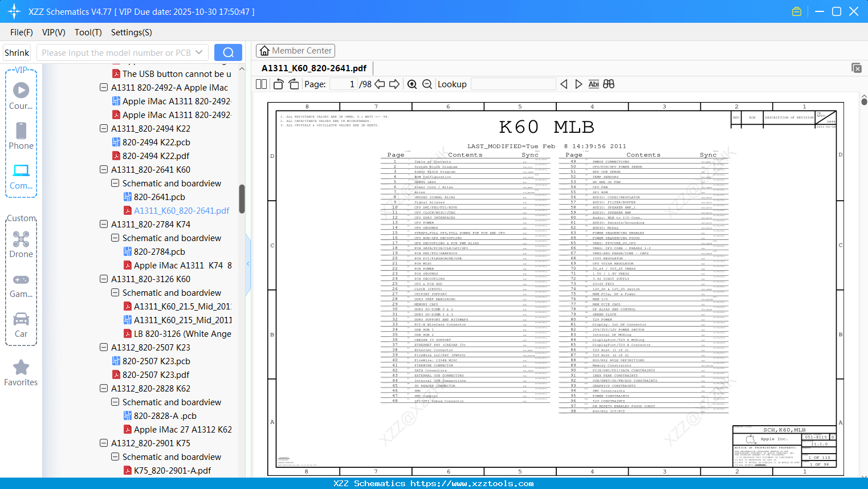Viewport: 868px width, 489px height.
Task: Select the Computer category in the sidebar
Action: 21,177
